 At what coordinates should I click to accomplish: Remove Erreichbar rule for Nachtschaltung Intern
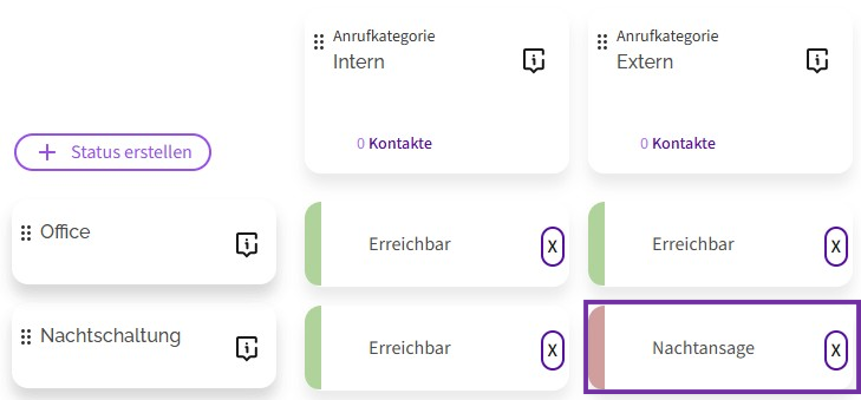(552, 349)
